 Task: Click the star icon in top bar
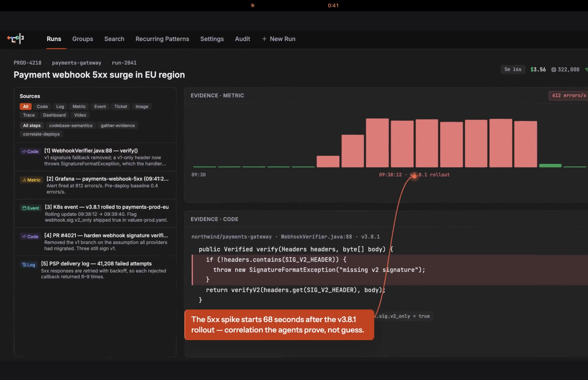252,5
